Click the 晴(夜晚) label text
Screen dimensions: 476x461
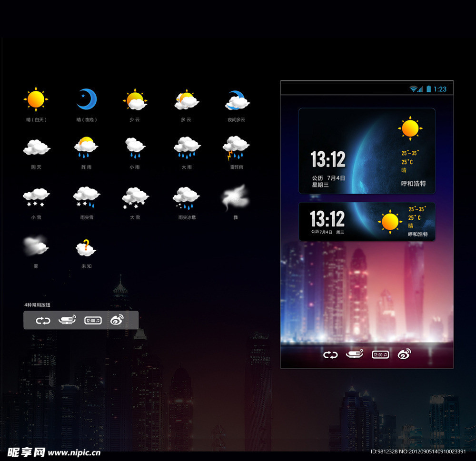(x=87, y=119)
